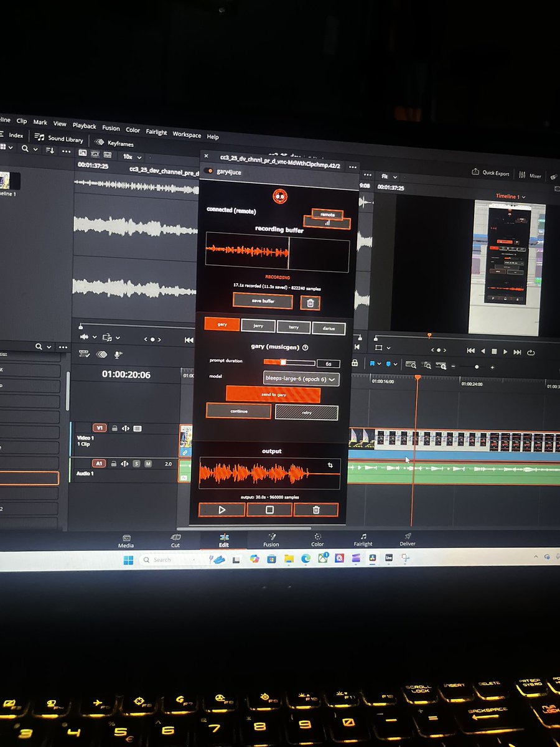Image resolution: width=560 pixels, height=747 pixels.
Task: Click the remote connection button
Action: (327, 214)
